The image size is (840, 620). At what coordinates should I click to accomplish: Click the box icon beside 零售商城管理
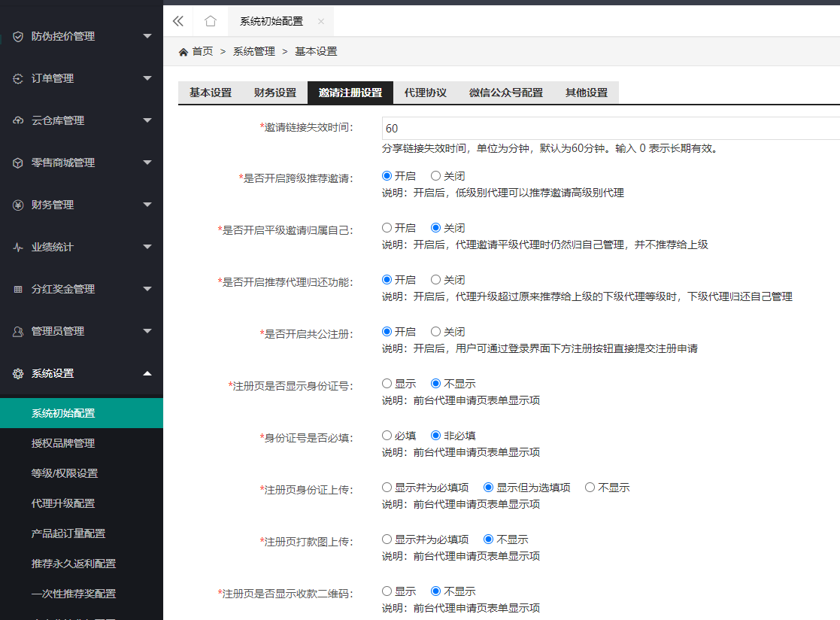click(18, 163)
